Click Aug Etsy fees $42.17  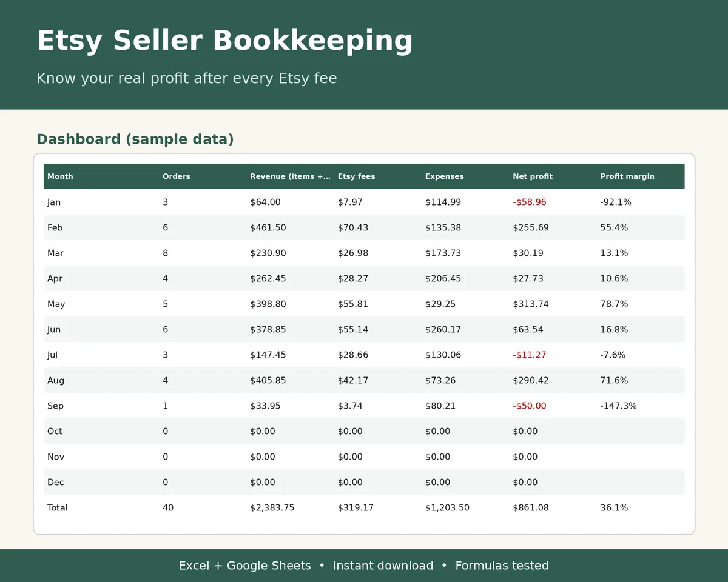(352, 381)
